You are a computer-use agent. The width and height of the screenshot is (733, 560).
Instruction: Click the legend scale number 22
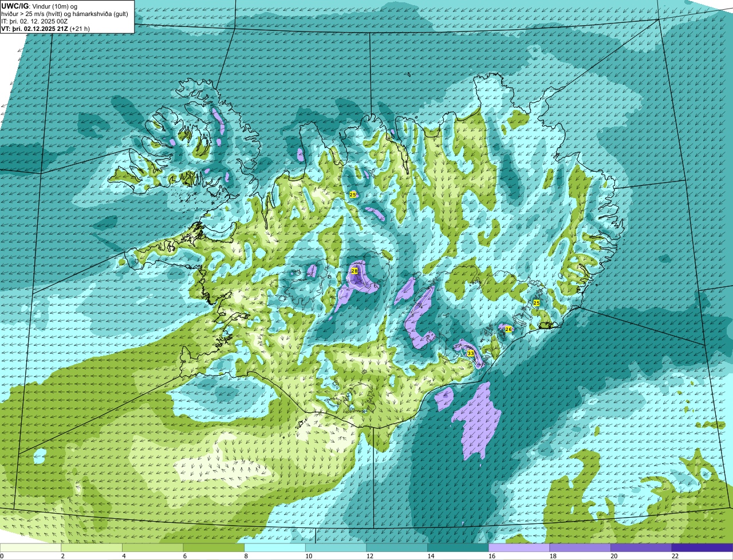coord(675,556)
